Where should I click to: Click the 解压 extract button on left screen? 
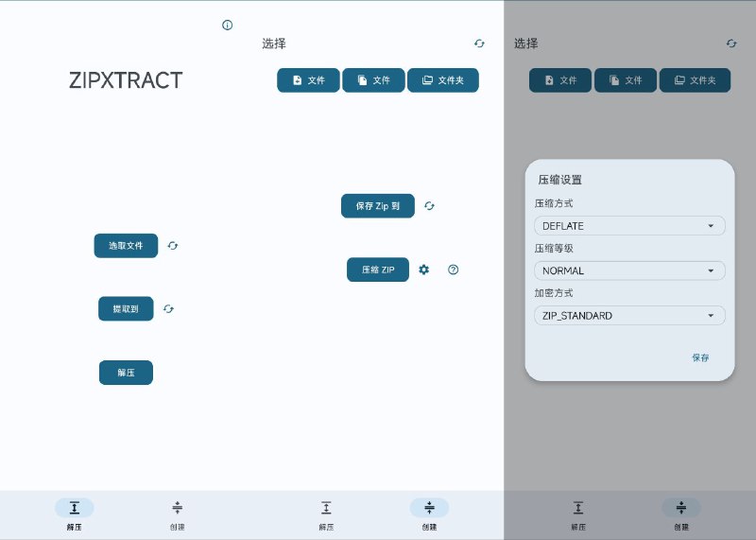tap(126, 373)
